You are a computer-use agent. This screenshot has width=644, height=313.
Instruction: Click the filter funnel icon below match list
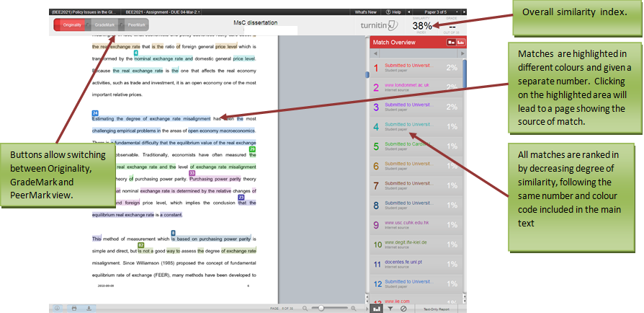pyautogui.click(x=390, y=308)
